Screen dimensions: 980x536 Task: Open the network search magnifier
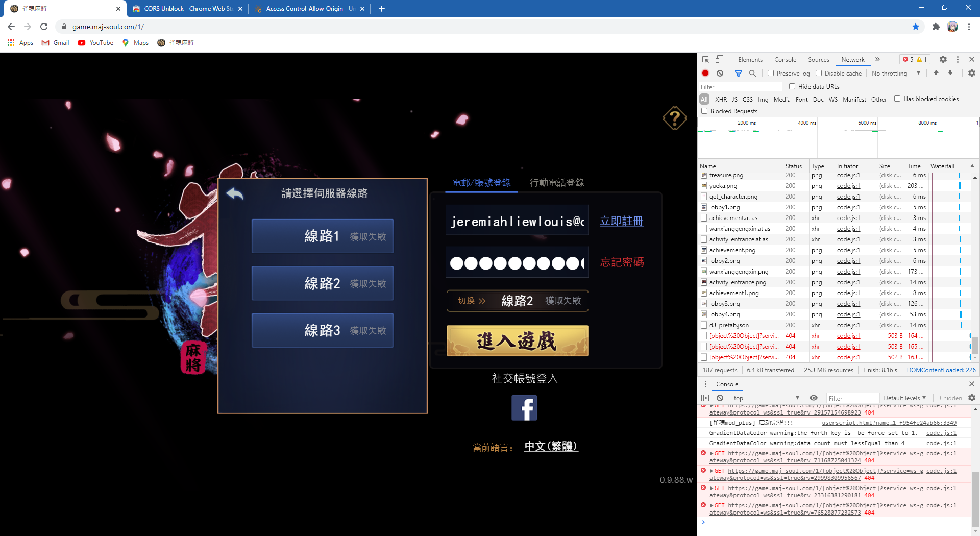point(753,73)
